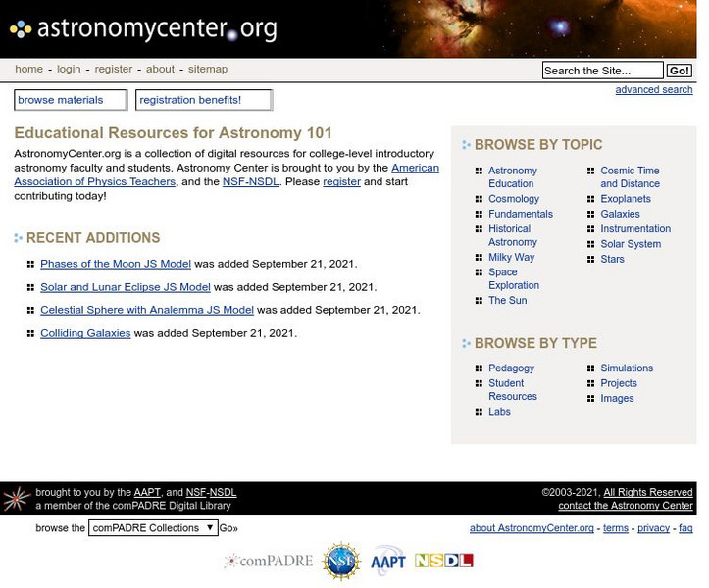Open the faq footer link

(685, 528)
